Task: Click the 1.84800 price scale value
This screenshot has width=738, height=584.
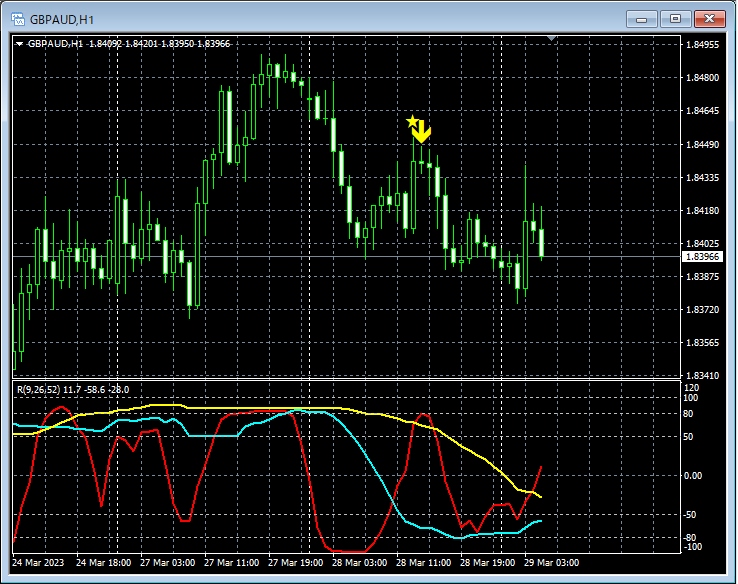Action: tap(703, 78)
